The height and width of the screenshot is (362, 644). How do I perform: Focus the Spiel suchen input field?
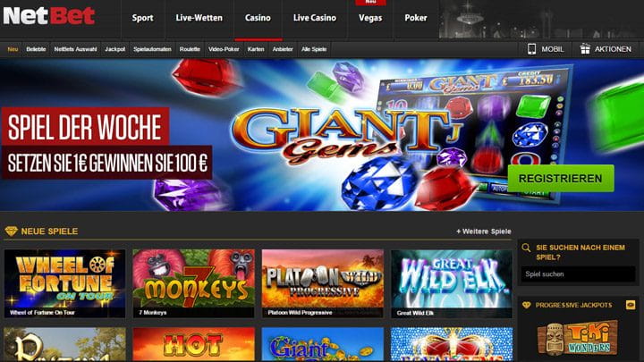click(578, 274)
